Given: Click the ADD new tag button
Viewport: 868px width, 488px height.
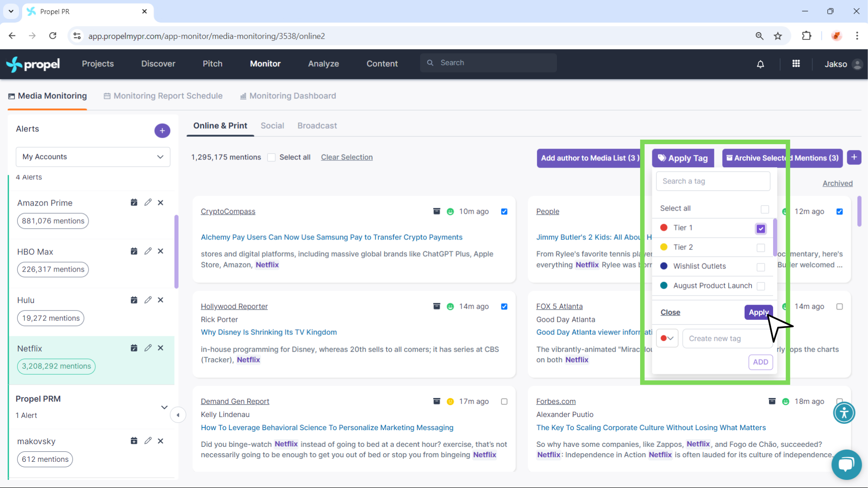Looking at the screenshot, I should point(760,362).
